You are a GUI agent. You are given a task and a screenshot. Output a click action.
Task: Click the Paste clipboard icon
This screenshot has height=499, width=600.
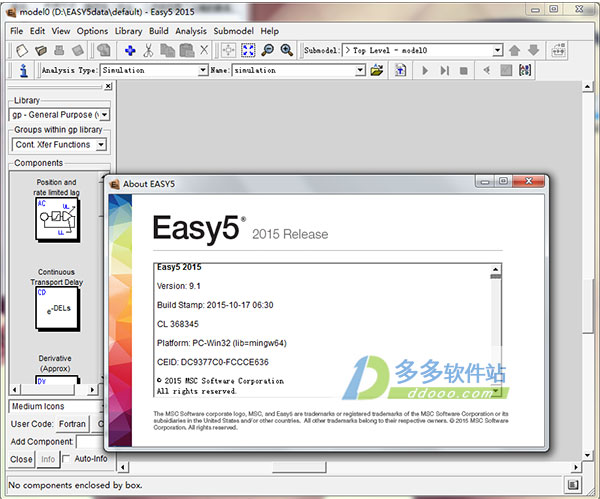pyautogui.click(x=187, y=50)
